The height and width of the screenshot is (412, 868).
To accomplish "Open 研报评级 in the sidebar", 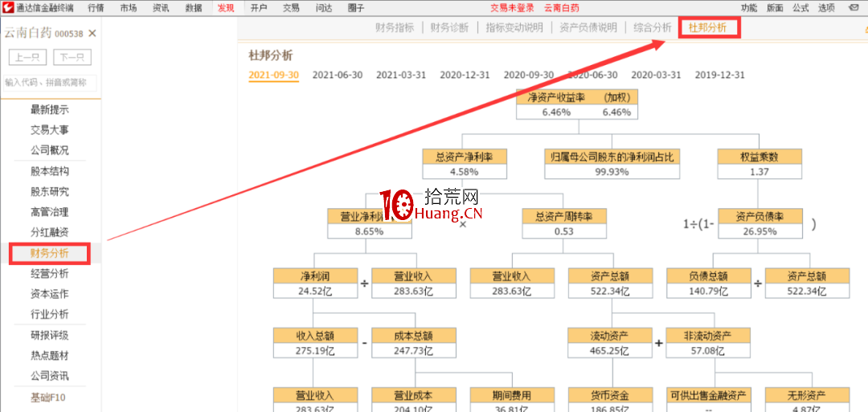I will (50, 335).
